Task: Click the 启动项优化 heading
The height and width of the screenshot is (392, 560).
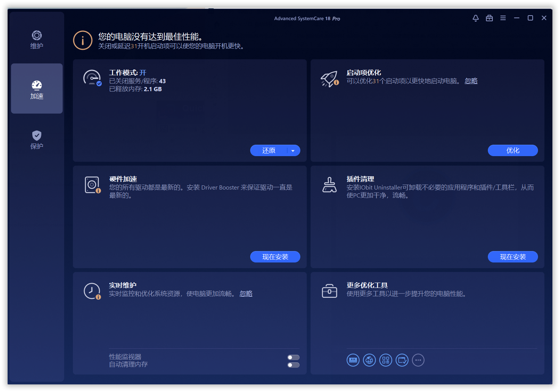Action: coord(364,73)
